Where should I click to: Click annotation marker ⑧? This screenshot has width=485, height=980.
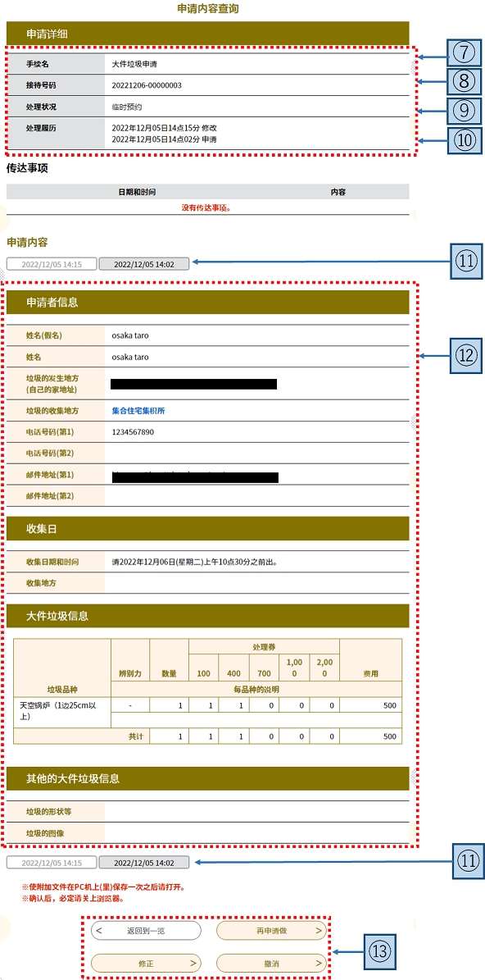[x=463, y=81]
